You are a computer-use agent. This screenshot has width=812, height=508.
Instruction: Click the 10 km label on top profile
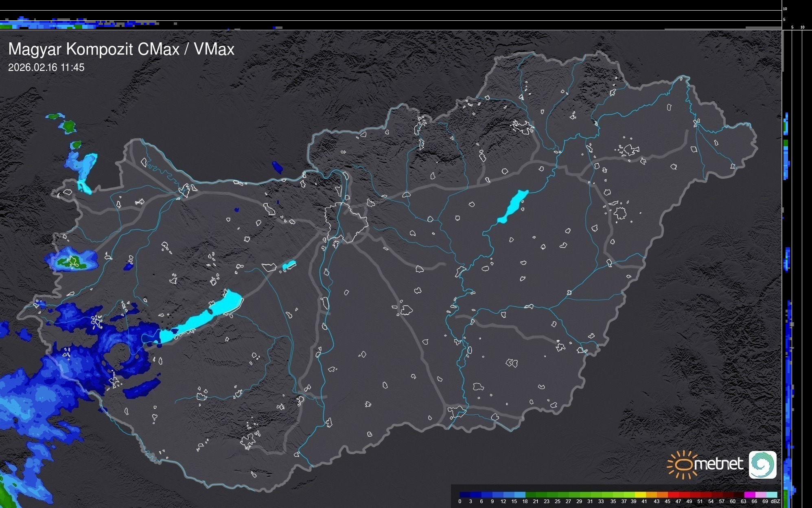click(785, 9)
